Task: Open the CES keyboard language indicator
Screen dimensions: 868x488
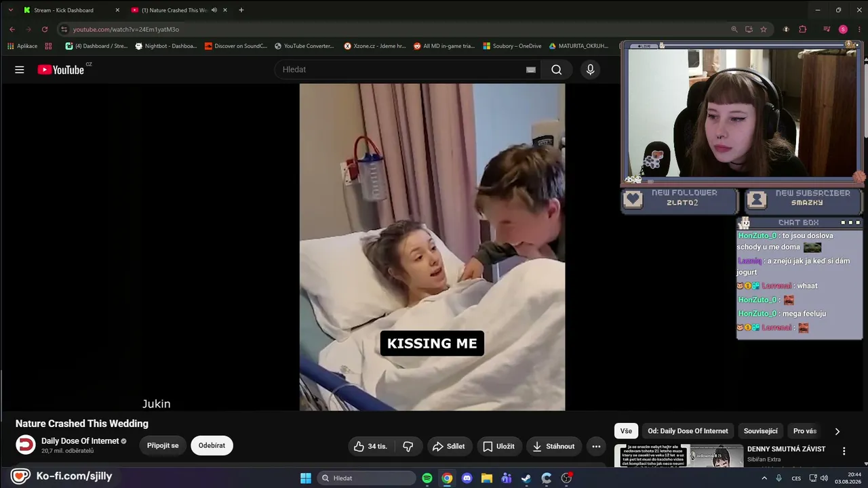Action: pos(796,478)
